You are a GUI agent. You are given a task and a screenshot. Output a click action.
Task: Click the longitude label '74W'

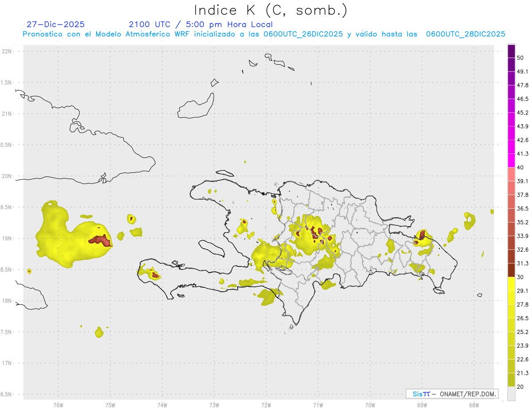click(162, 405)
